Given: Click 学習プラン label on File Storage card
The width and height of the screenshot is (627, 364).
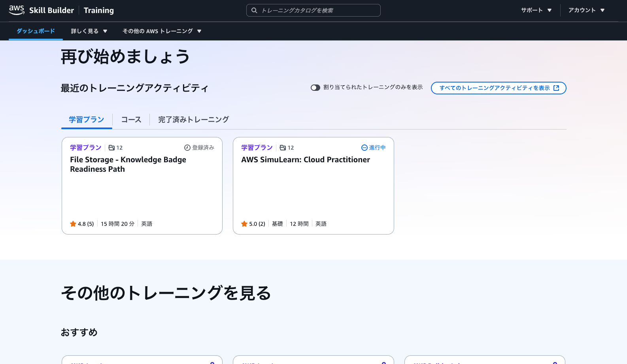Looking at the screenshot, I should point(86,148).
